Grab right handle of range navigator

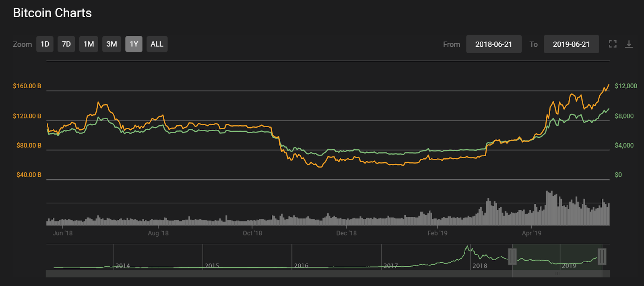pos(602,256)
